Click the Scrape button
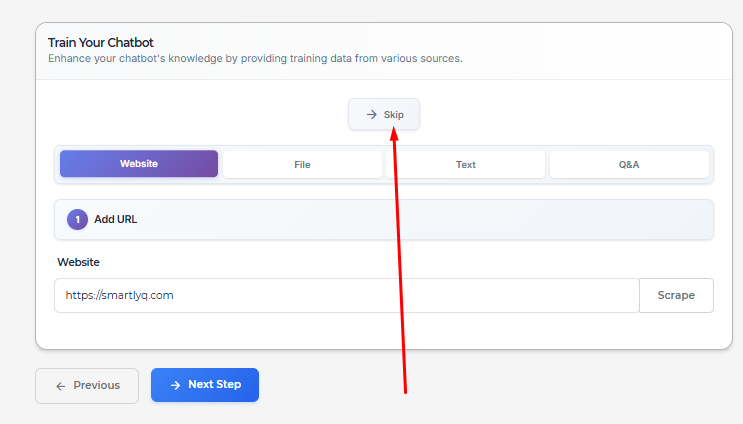The width and height of the screenshot is (743, 424). tap(676, 295)
